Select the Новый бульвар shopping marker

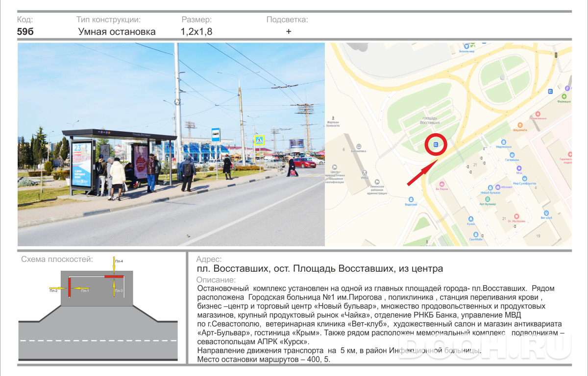pyautogui.click(x=490, y=188)
